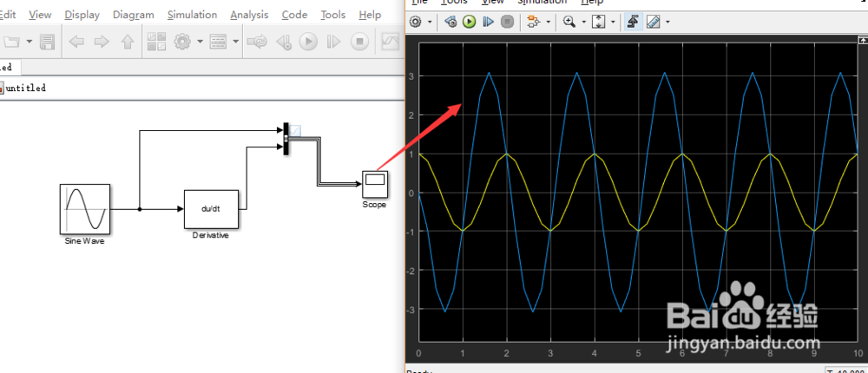The width and height of the screenshot is (868, 373).
Task: Stop the simulation in Simulink toolbar
Action: point(360,42)
